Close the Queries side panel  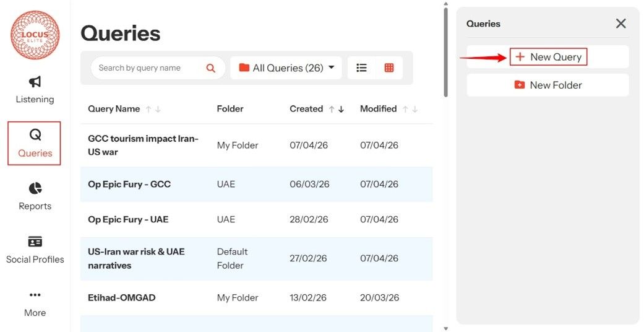(x=620, y=24)
